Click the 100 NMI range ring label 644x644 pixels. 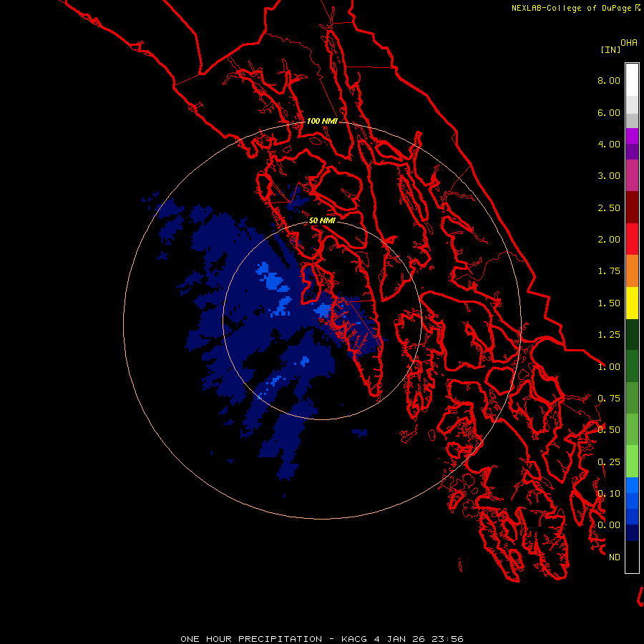pos(322,121)
